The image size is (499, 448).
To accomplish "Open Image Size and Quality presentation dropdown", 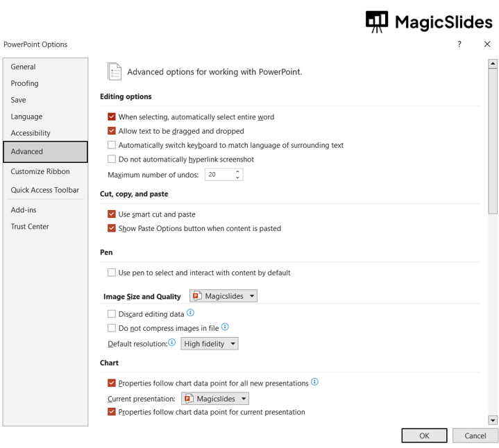I will click(223, 296).
